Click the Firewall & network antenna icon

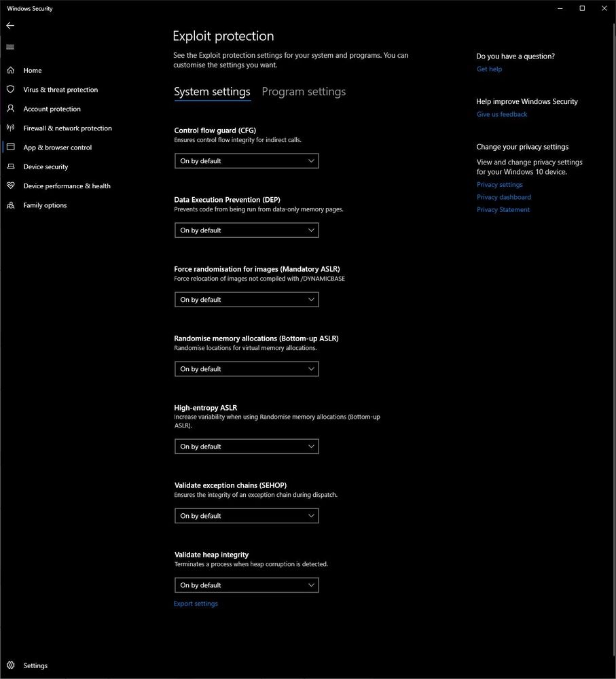11,128
